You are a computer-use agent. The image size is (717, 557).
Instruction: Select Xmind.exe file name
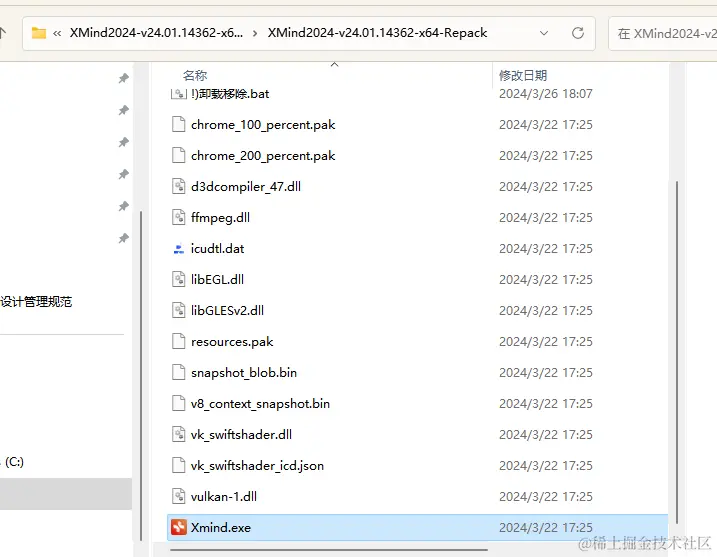pos(221,528)
